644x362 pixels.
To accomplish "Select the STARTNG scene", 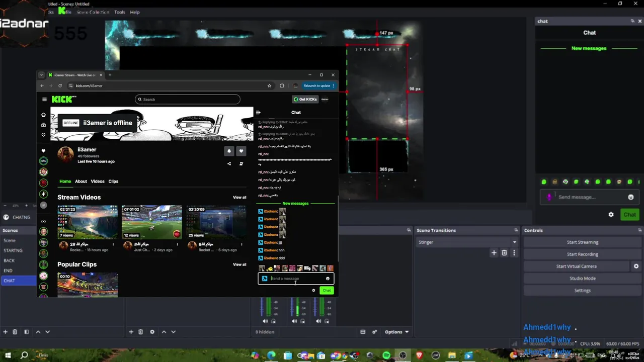I will coord(13,250).
